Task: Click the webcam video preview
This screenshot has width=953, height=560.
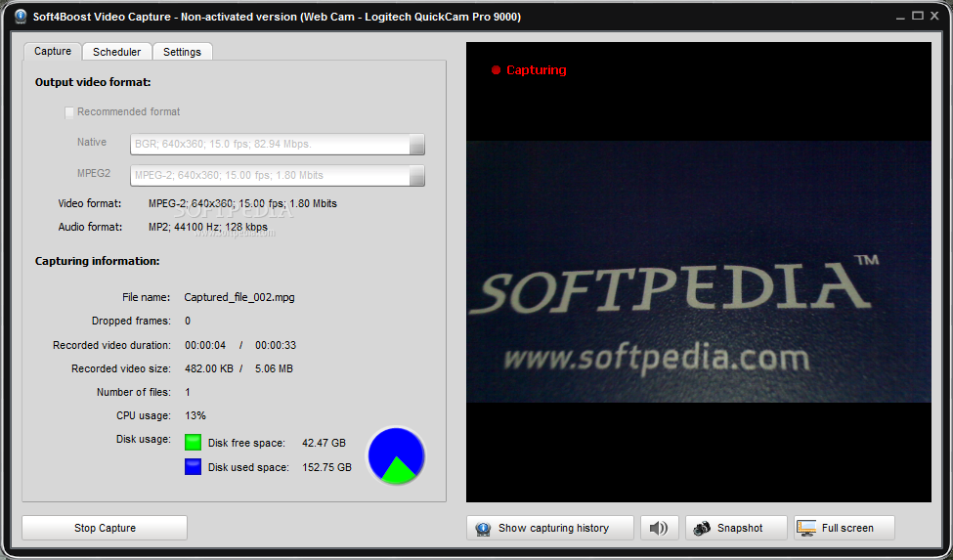Action: (698, 272)
